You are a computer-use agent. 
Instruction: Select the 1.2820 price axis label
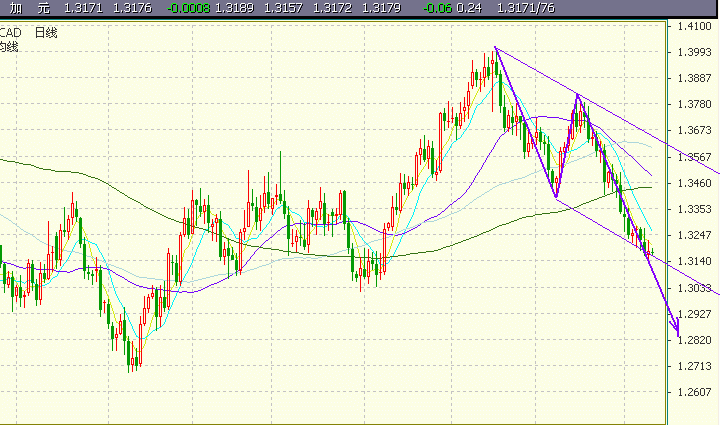tap(694, 340)
